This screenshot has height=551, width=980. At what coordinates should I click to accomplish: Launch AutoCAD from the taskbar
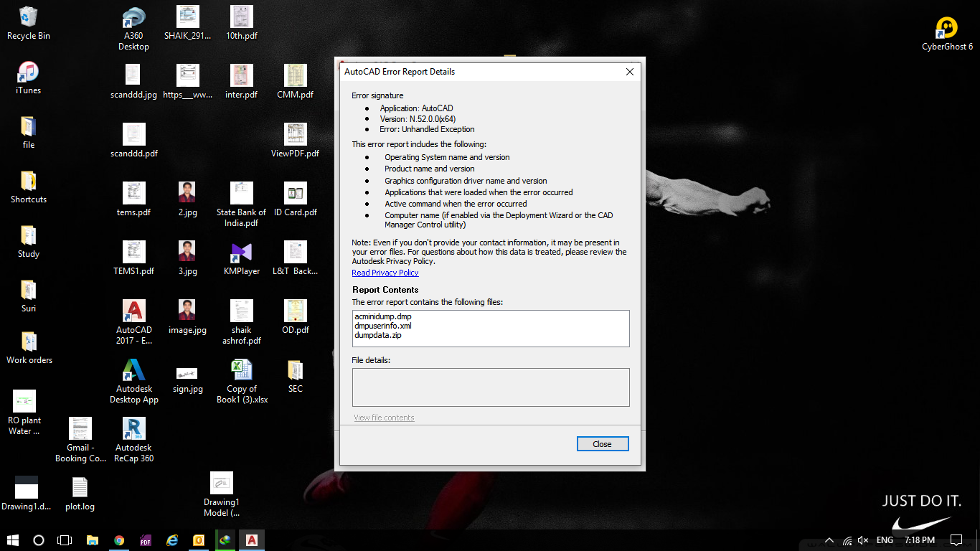tap(251, 540)
